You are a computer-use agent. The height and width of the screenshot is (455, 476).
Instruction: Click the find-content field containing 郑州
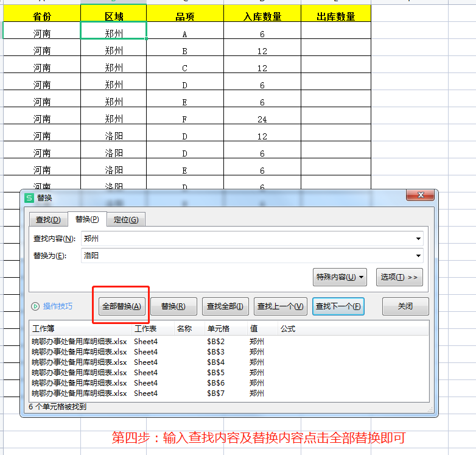tap(252, 239)
